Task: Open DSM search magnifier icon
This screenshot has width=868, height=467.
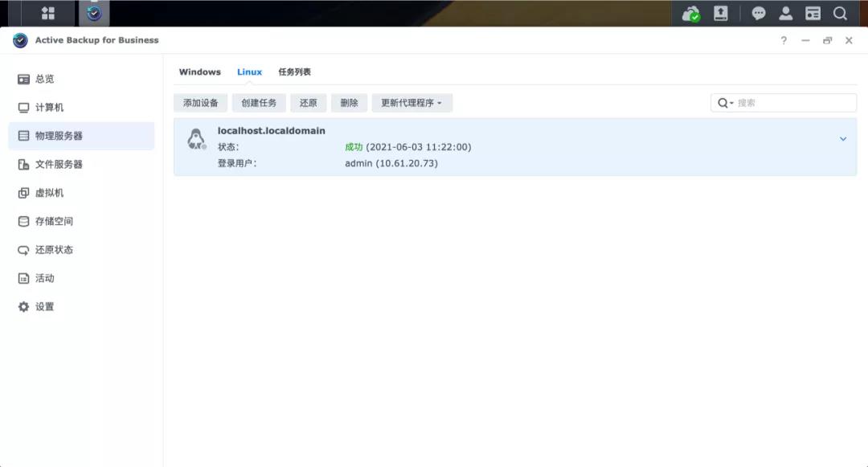Action: coord(840,14)
